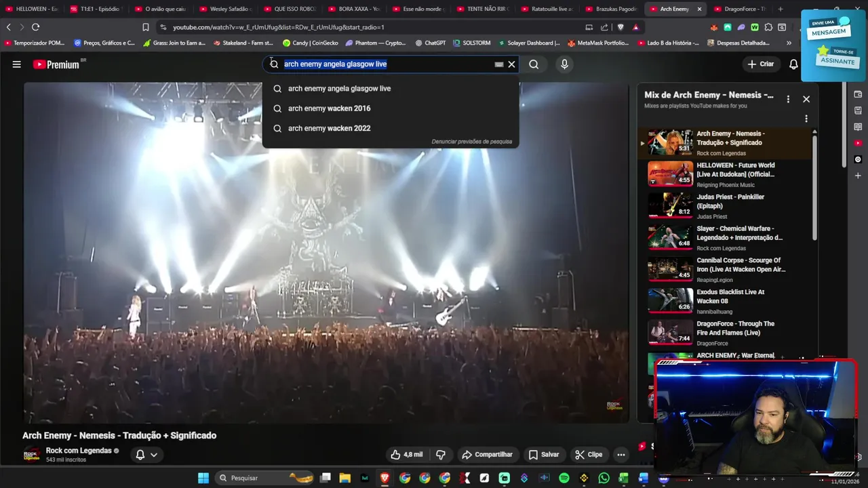Image resolution: width=868 pixels, height=488 pixels.
Task: Open more actions ellipsis beside Clipe
Action: coord(620,455)
